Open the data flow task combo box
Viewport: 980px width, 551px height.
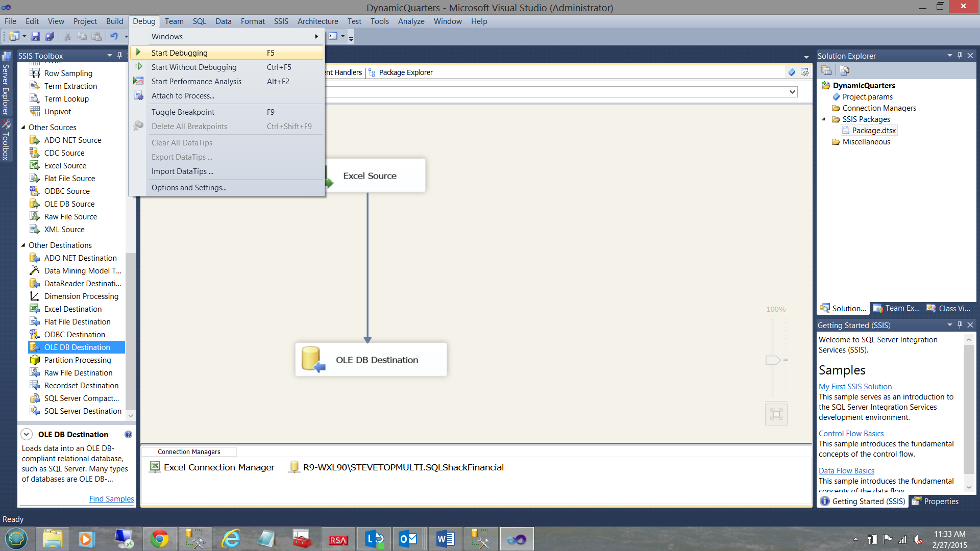point(792,92)
